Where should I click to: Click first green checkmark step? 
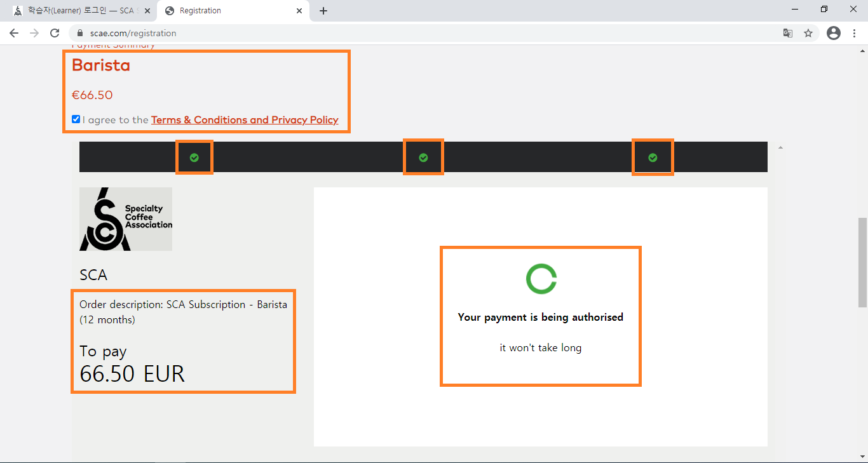tap(194, 158)
